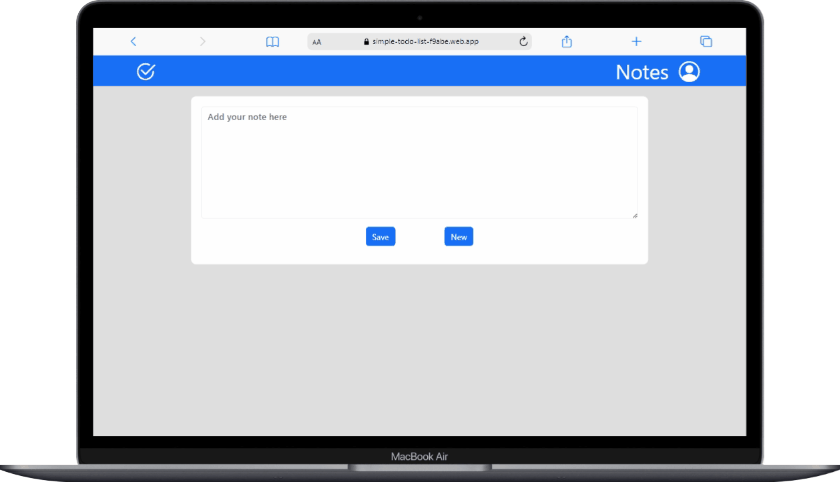
Task: Add a new tab with the plus icon
Action: point(636,41)
